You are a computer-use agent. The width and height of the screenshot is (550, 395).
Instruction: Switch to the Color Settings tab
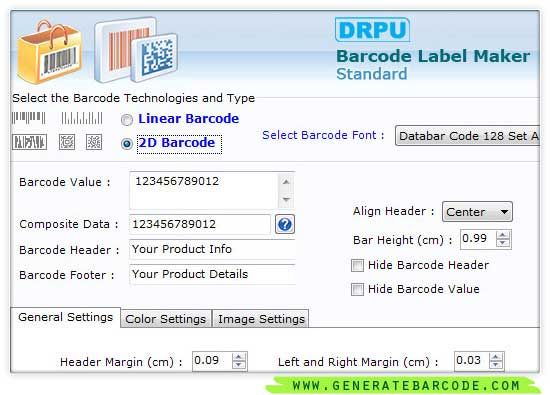click(x=166, y=319)
